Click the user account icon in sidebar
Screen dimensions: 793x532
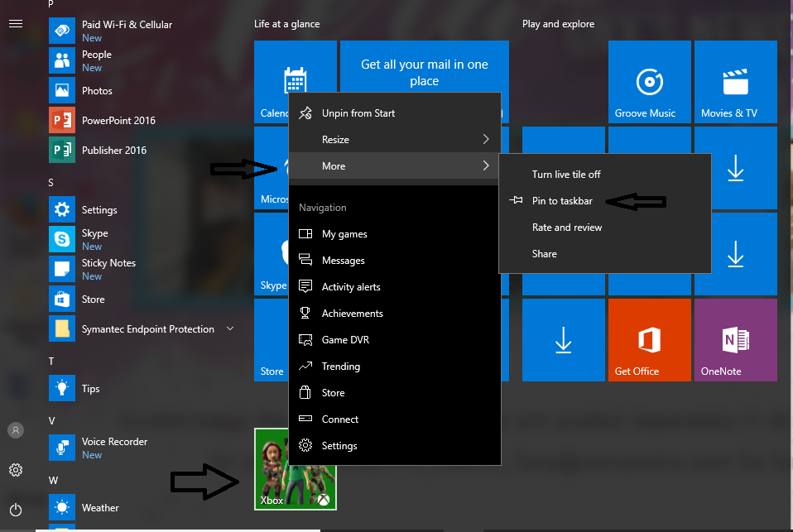[x=16, y=430]
